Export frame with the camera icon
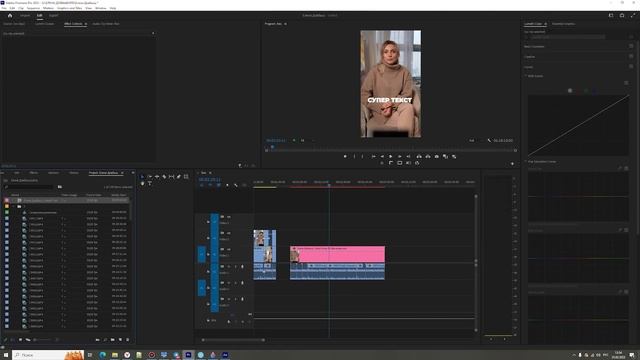The image size is (640, 360). coord(437,156)
